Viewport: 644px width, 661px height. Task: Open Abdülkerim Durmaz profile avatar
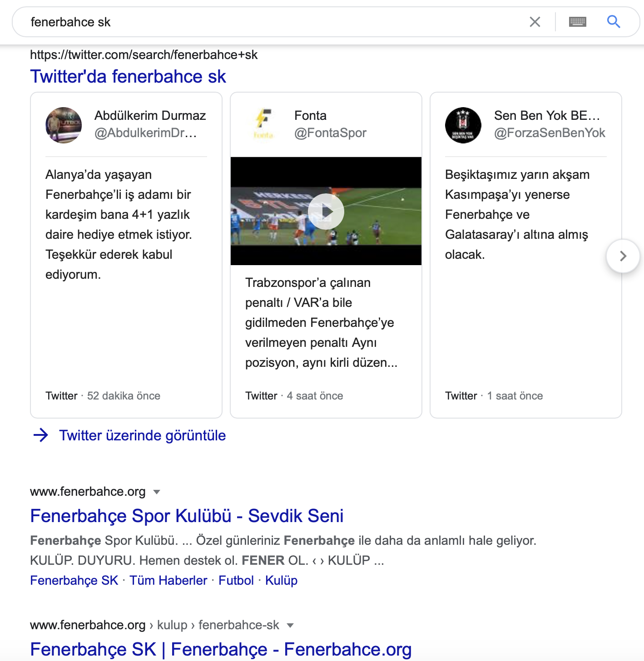tap(64, 125)
